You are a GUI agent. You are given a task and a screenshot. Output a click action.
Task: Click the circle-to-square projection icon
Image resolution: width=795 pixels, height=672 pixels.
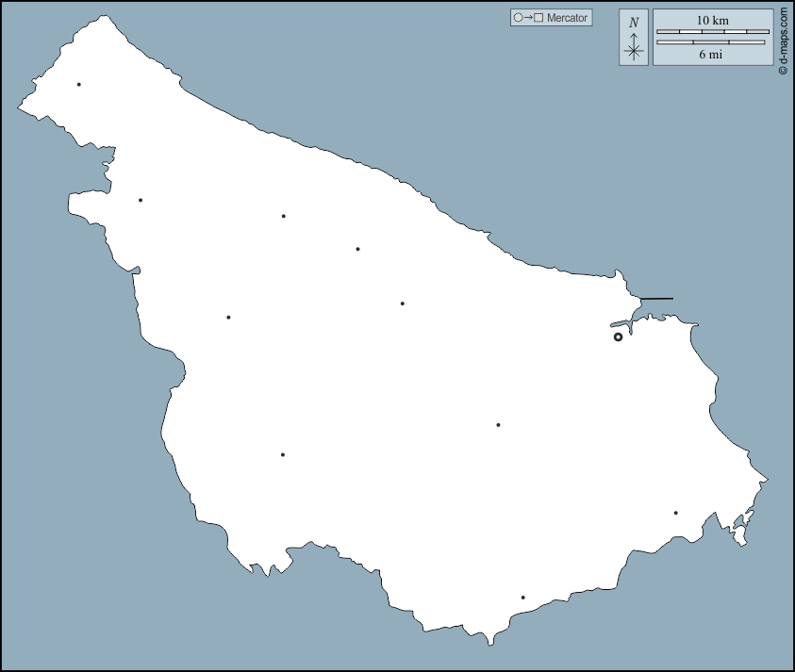(x=527, y=18)
